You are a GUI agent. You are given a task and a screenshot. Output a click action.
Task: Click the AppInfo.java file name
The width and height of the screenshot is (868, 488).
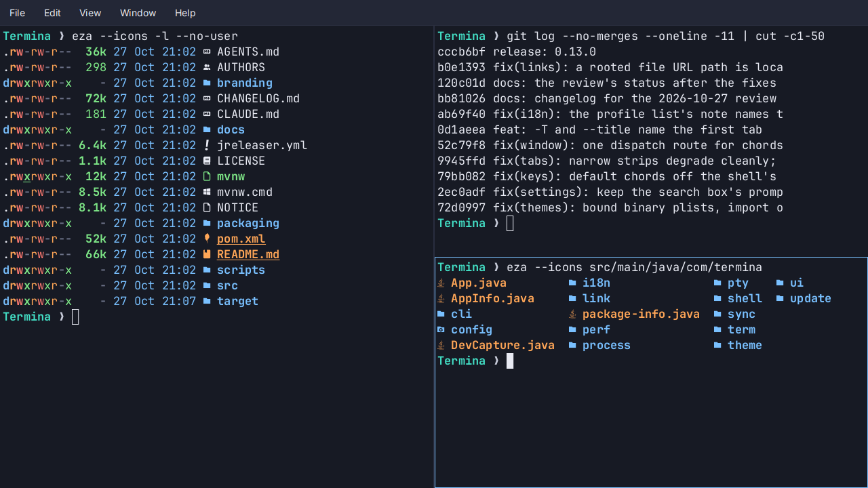[x=492, y=298]
